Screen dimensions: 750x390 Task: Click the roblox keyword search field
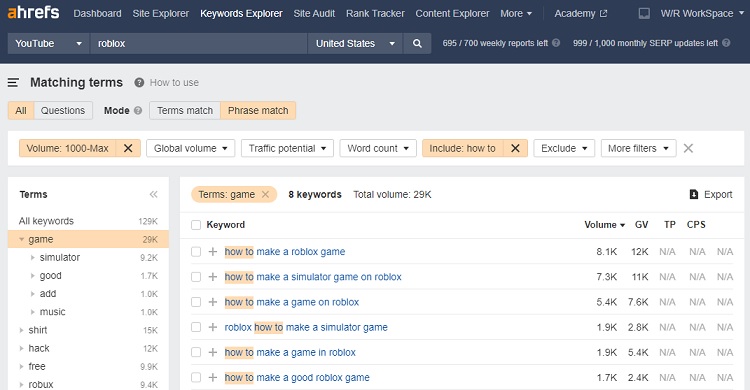coord(199,44)
